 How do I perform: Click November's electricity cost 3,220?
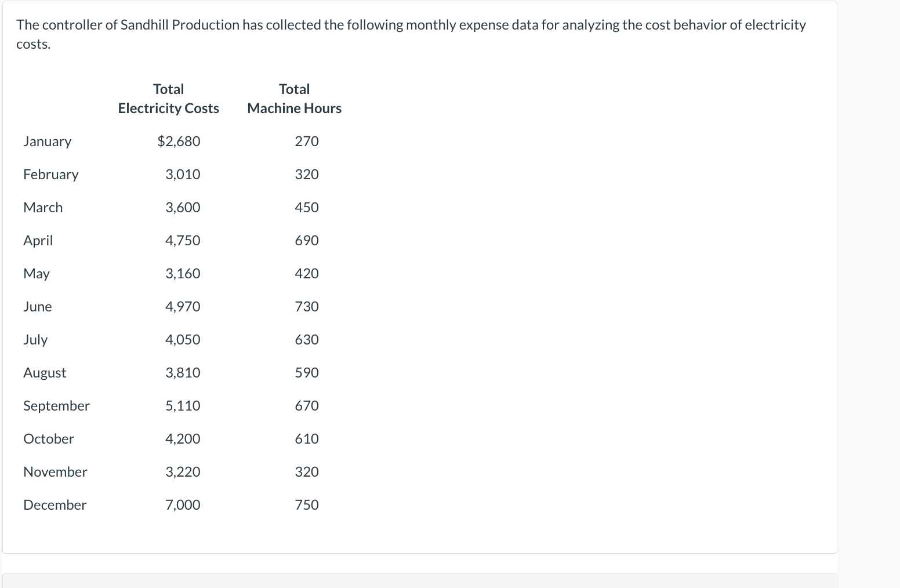coord(183,472)
